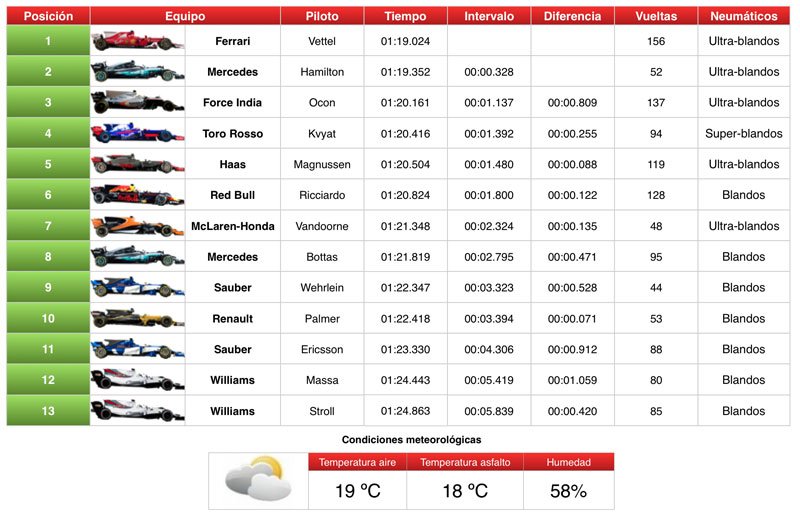Image resolution: width=800 pixels, height=515 pixels.
Task: Click the green position 1 cell
Action: point(48,41)
